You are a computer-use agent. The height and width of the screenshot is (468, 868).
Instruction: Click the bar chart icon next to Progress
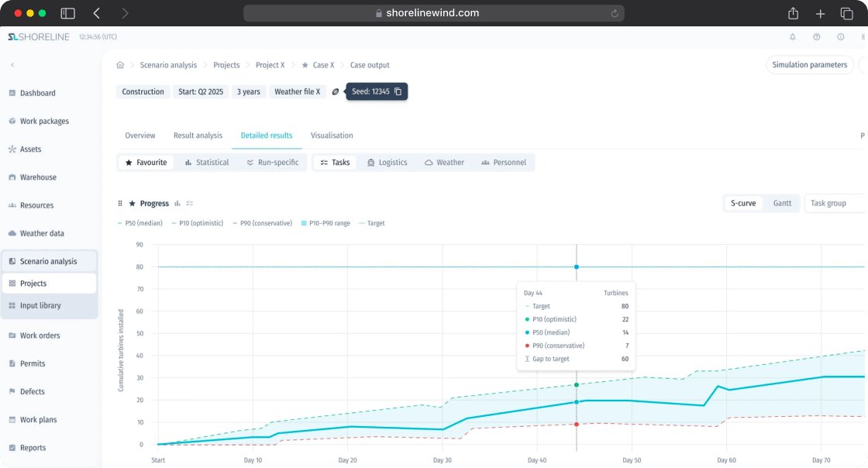tap(177, 204)
